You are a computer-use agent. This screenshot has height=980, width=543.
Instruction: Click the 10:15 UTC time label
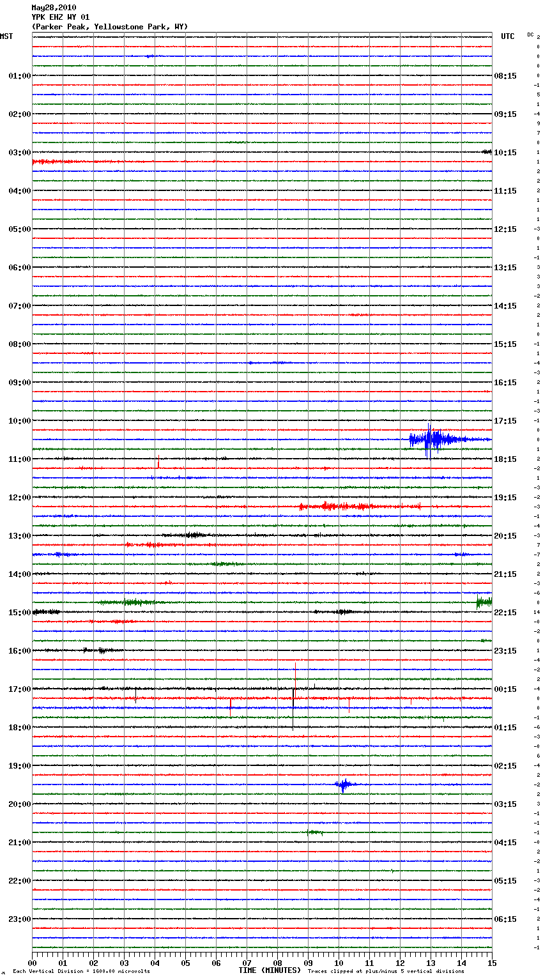click(x=505, y=153)
